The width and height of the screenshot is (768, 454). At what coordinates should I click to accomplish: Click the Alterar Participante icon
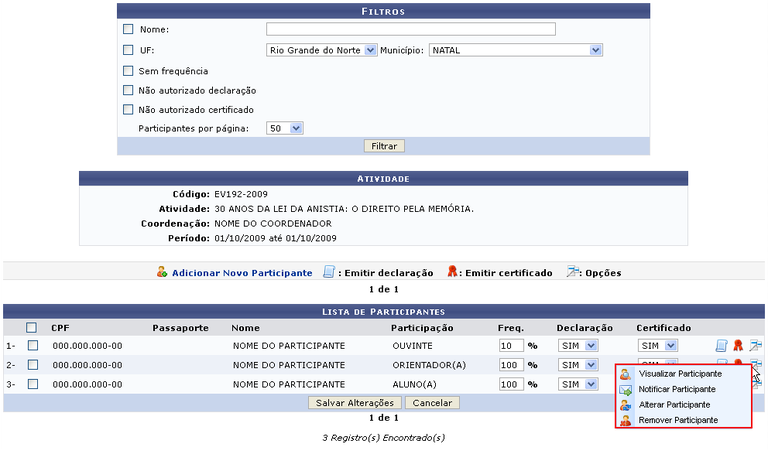(626, 405)
